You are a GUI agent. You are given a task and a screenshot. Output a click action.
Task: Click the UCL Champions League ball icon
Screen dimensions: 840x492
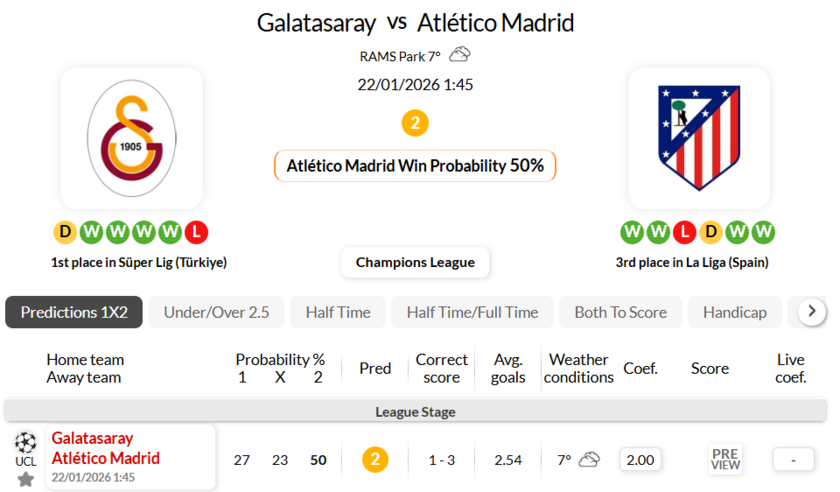click(26, 443)
